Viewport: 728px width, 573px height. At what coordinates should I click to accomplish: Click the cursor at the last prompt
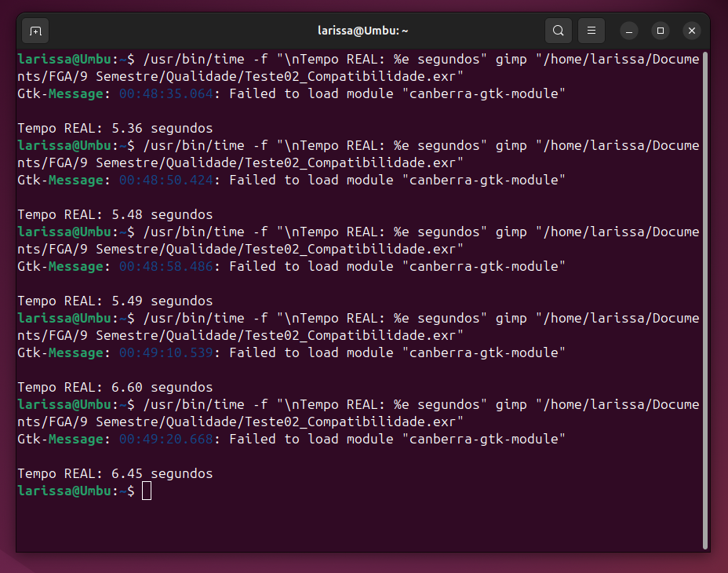(147, 491)
